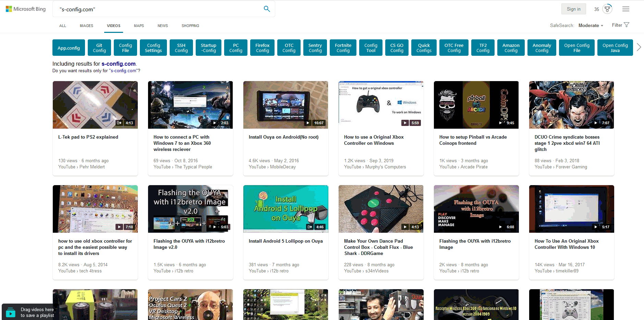Open Pinball vs Arcade Coinops thumbnail
This screenshot has height=320, width=644.
click(476, 105)
